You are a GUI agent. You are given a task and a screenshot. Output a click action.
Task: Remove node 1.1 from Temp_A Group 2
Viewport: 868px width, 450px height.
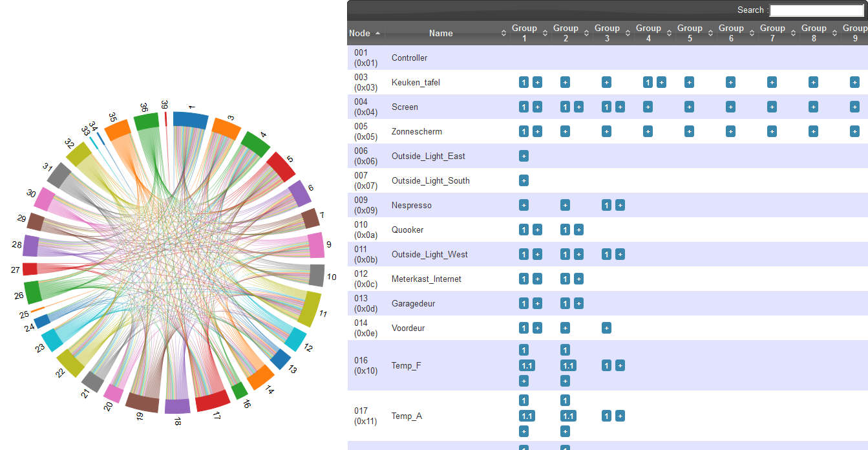[568, 416]
